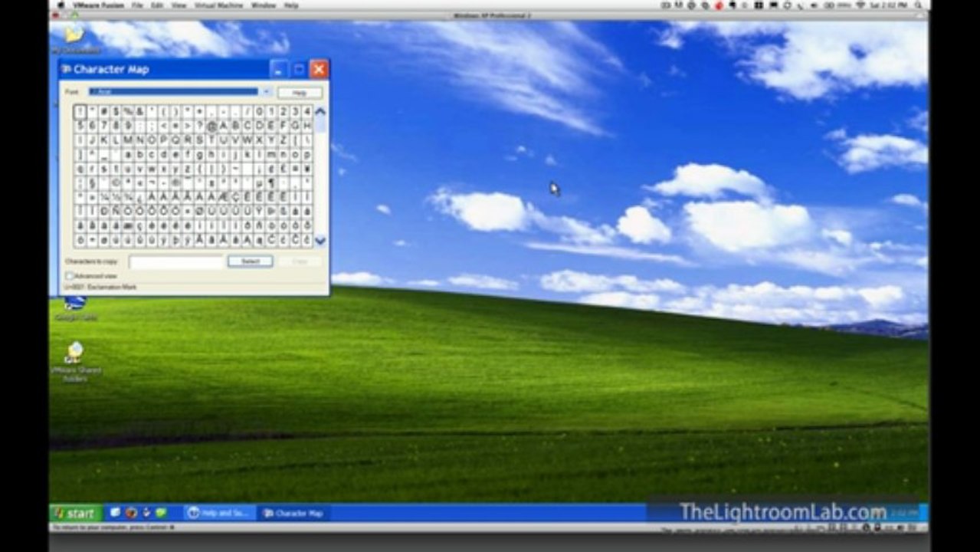Switch to Character Map taskbar button
Image resolution: width=980 pixels, height=552 pixels.
(x=293, y=513)
